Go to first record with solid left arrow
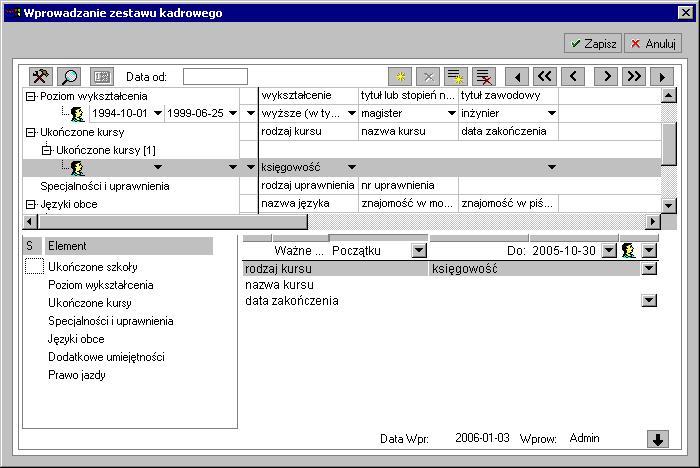Screen dimensions: 700x468 pyautogui.click(x=517, y=77)
